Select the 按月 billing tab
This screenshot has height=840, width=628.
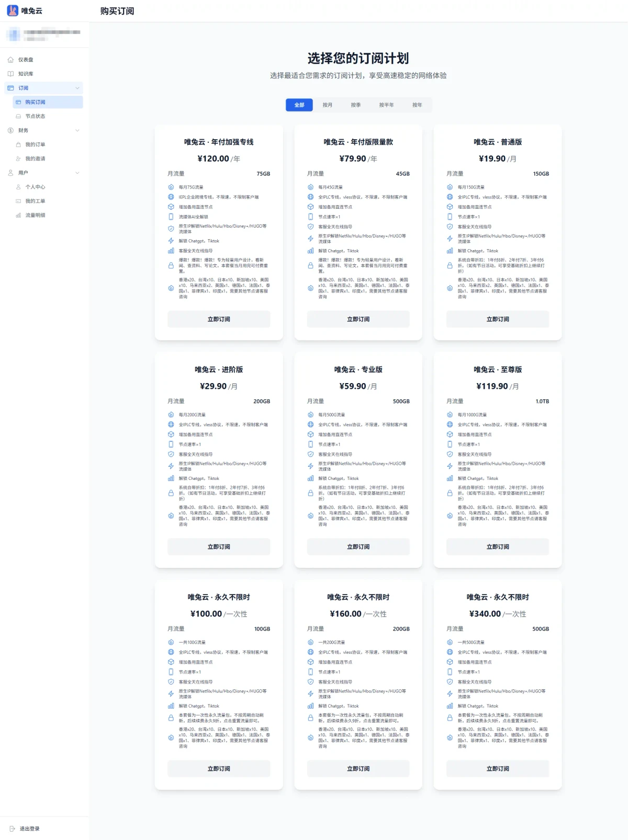tap(328, 105)
